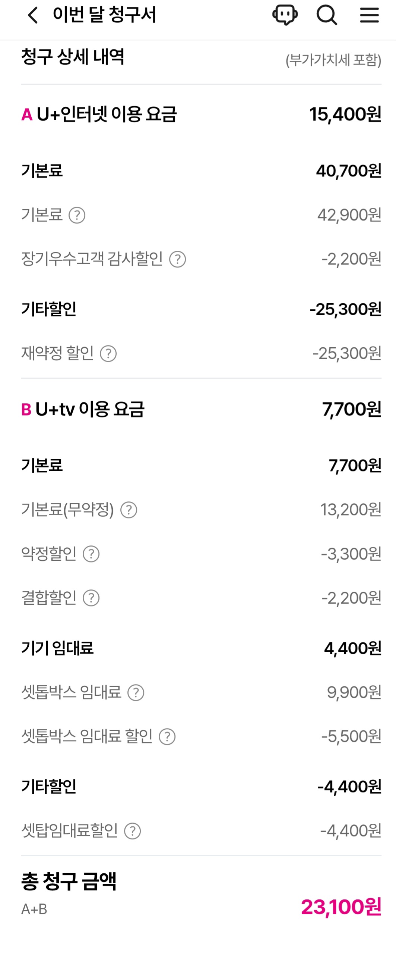
Task: Tap help icon next to 셋탑임대료할인
Action: pyautogui.click(x=133, y=831)
